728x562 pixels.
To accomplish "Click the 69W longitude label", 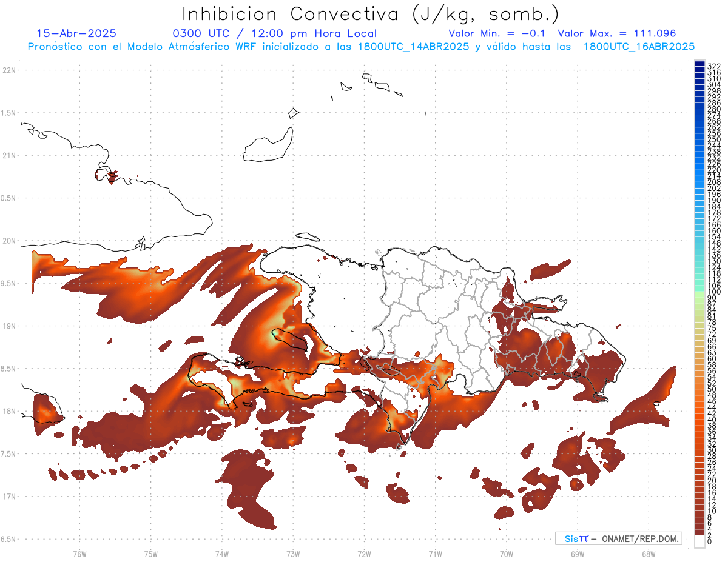I will click(577, 554).
